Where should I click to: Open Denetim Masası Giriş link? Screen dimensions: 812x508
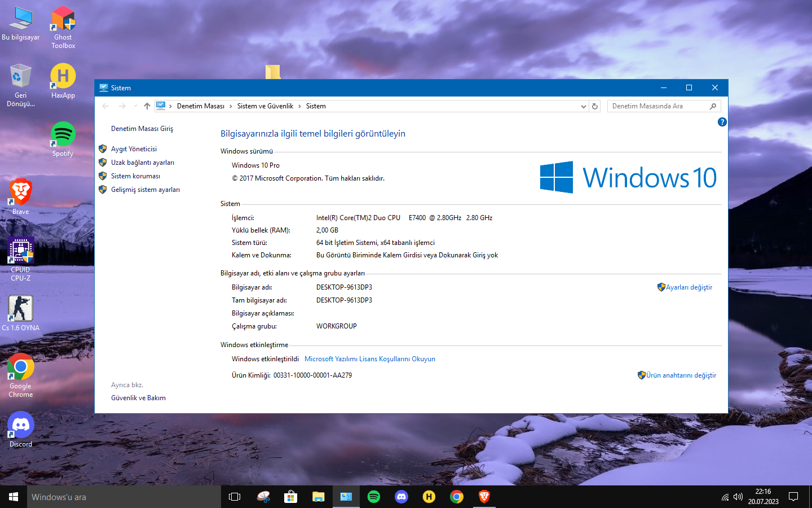pyautogui.click(x=142, y=129)
